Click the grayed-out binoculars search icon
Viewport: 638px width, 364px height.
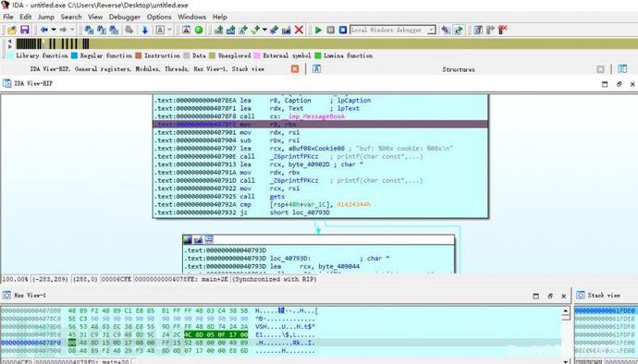click(129, 30)
